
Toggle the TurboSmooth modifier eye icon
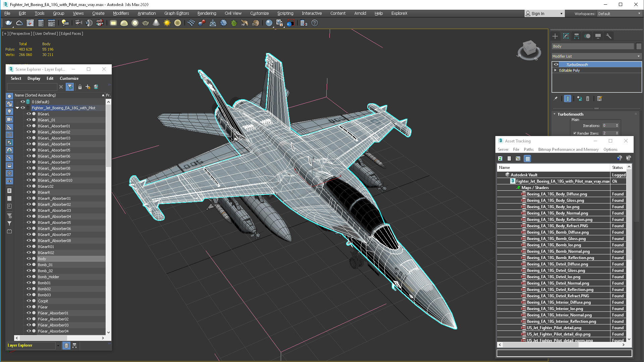pyautogui.click(x=556, y=64)
